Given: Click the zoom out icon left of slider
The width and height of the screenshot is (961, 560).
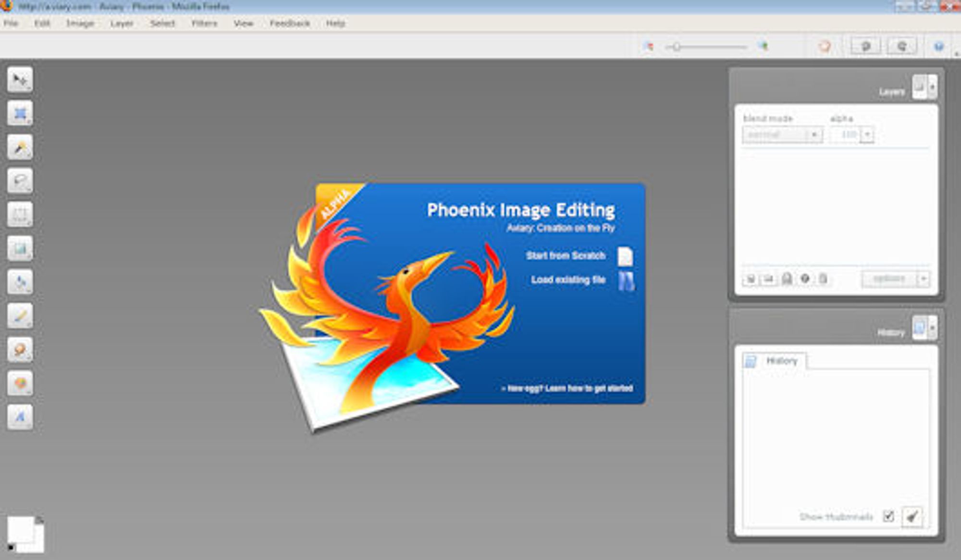Looking at the screenshot, I should pos(649,46).
